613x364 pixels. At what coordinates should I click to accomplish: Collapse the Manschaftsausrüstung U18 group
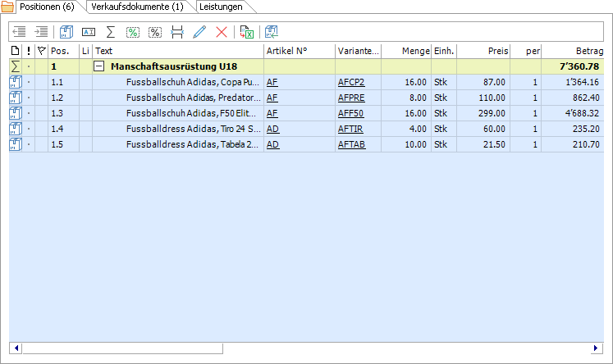coord(99,66)
